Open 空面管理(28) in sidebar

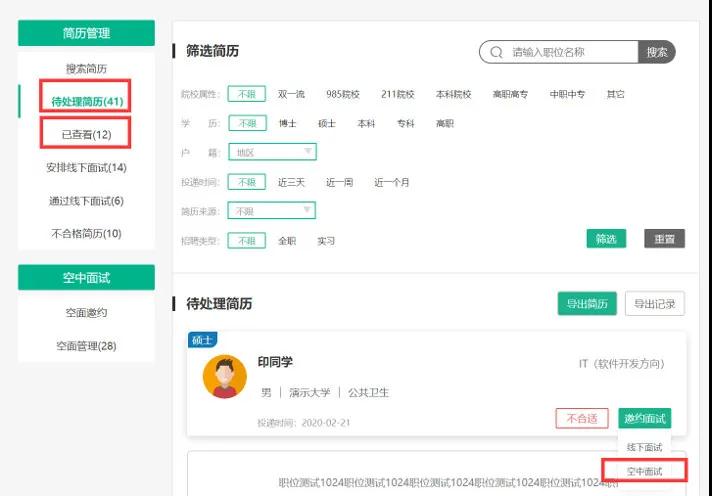86,346
